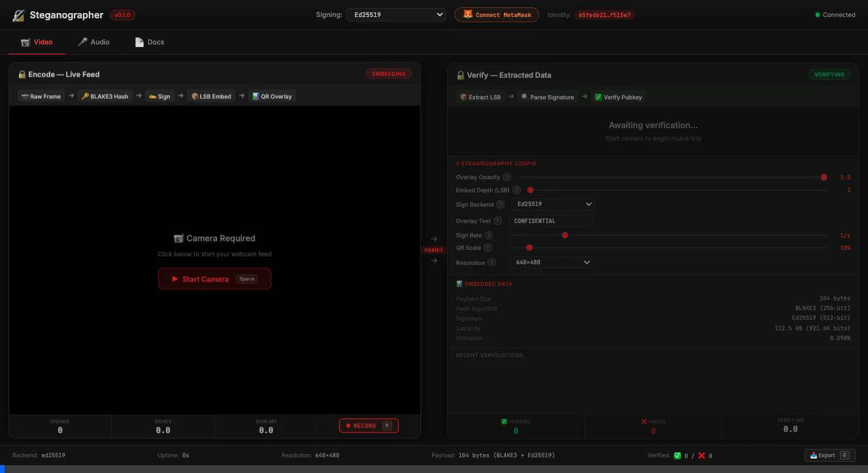Click the Utilization value 0.090%
The height and width of the screenshot is (473, 868).
(x=840, y=338)
